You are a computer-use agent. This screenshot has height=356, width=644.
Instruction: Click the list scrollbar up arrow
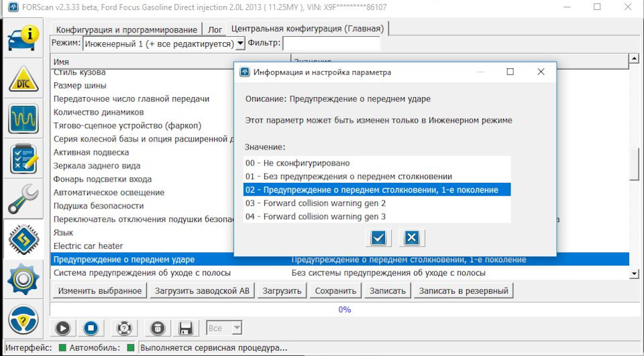[634, 59]
